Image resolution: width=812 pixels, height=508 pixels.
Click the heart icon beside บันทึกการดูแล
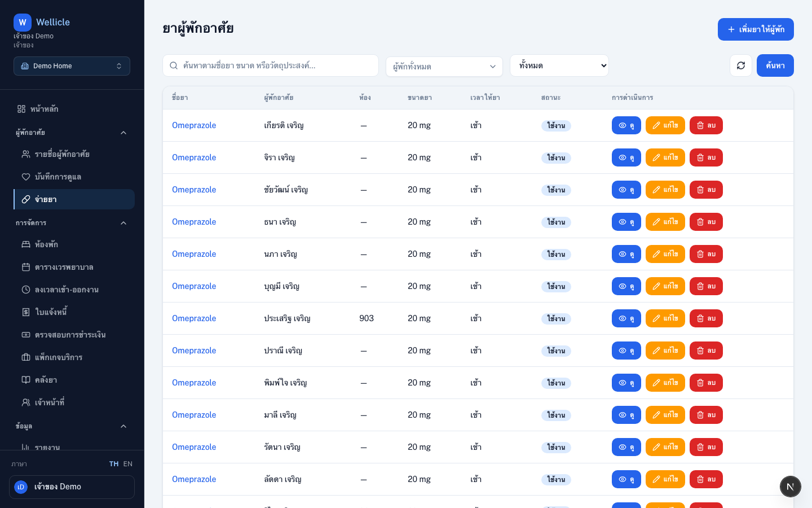(x=26, y=177)
